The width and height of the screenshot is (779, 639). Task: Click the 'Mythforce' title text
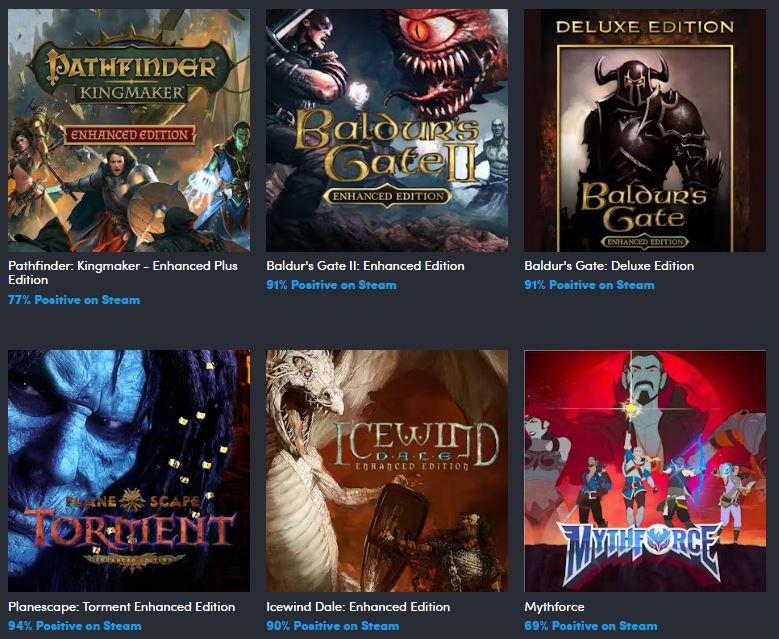coord(554,607)
